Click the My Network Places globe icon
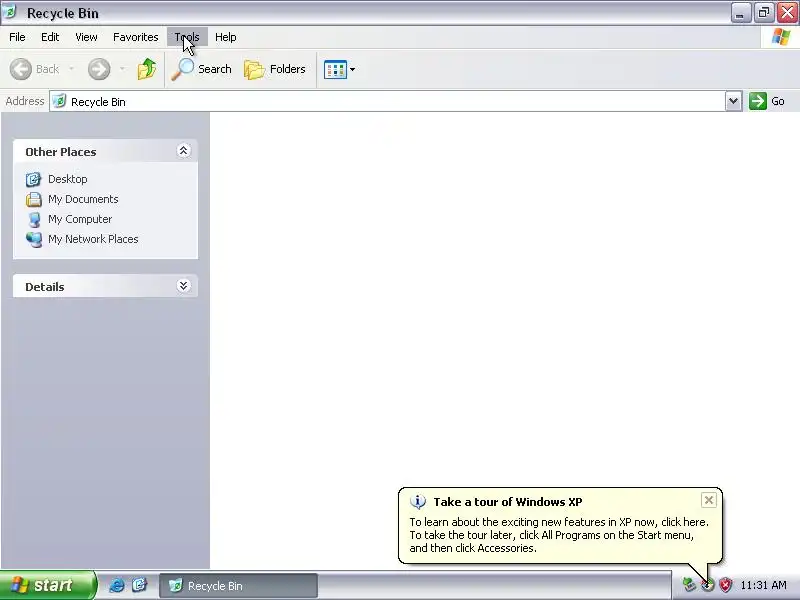The height and width of the screenshot is (600, 800). pyautogui.click(x=34, y=239)
